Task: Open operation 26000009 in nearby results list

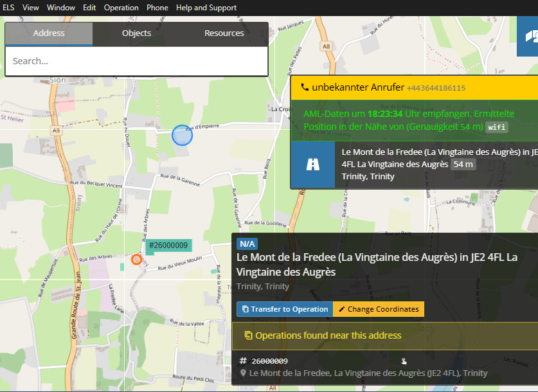Action: coord(269,361)
